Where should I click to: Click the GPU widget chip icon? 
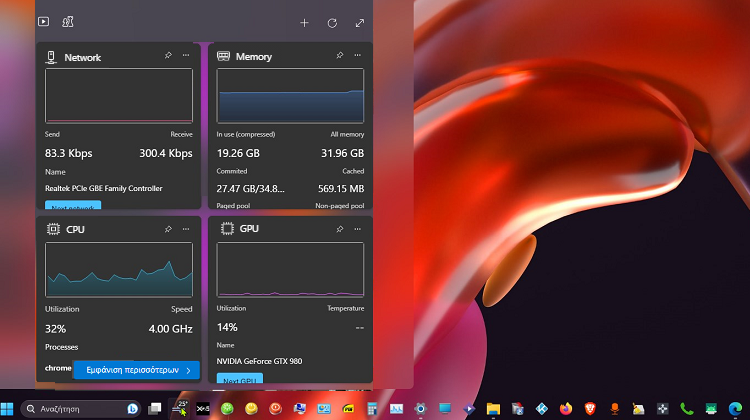tap(227, 229)
